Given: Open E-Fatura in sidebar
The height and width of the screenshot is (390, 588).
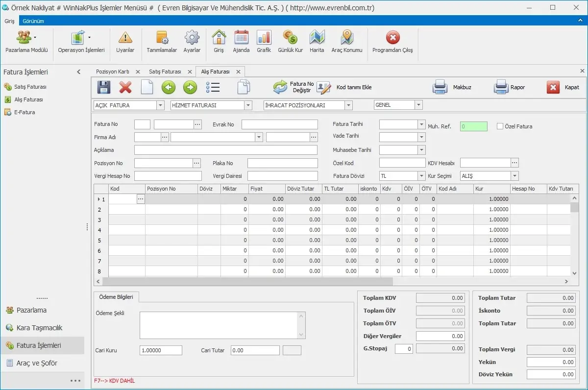Looking at the screenshot, I should point(20,112).
